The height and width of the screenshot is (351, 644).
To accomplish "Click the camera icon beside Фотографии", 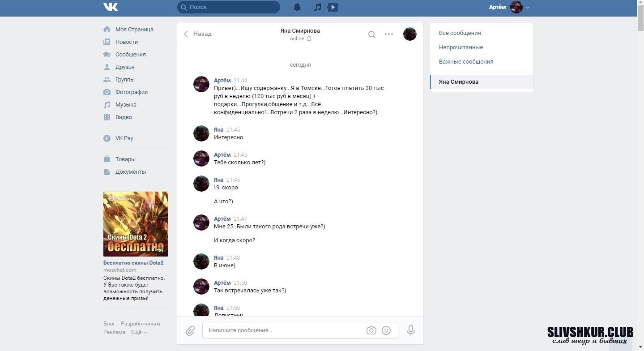I will tap(107, 92).
